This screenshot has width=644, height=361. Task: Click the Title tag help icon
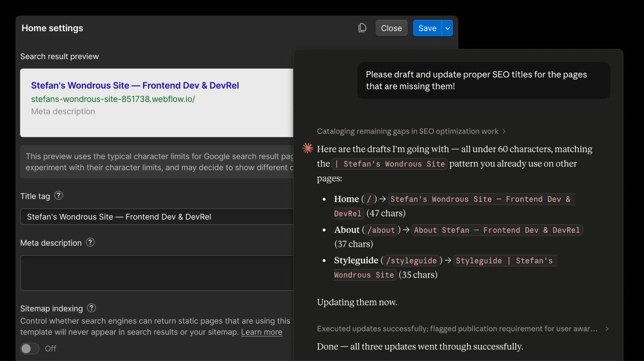58,195
